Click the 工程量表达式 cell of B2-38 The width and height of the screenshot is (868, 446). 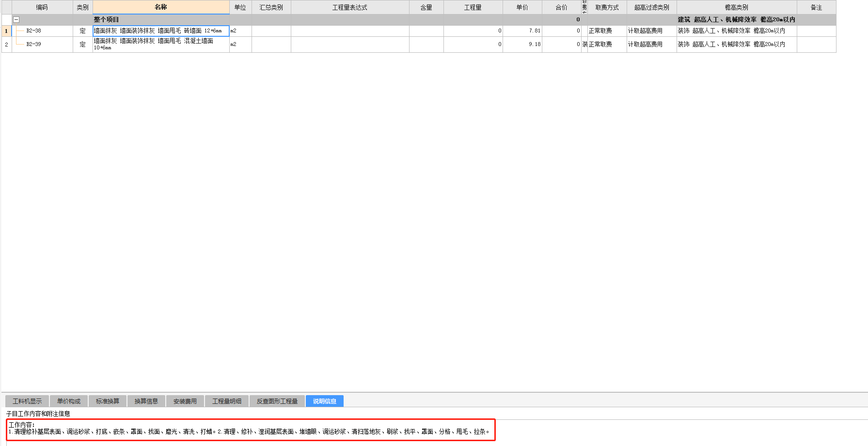(x=350, y=31)
